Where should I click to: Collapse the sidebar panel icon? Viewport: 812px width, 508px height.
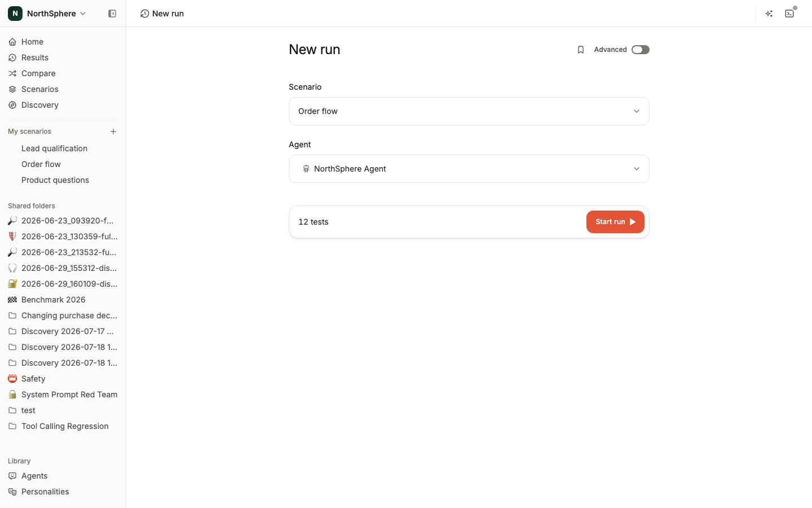point(112,14)
